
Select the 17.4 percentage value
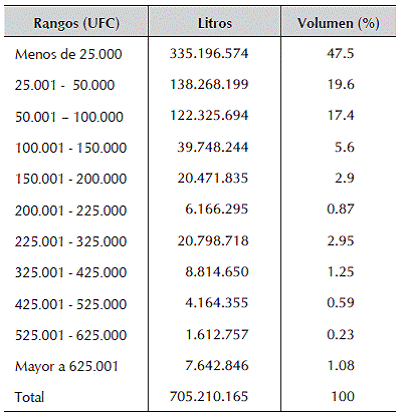coord(341,115)
